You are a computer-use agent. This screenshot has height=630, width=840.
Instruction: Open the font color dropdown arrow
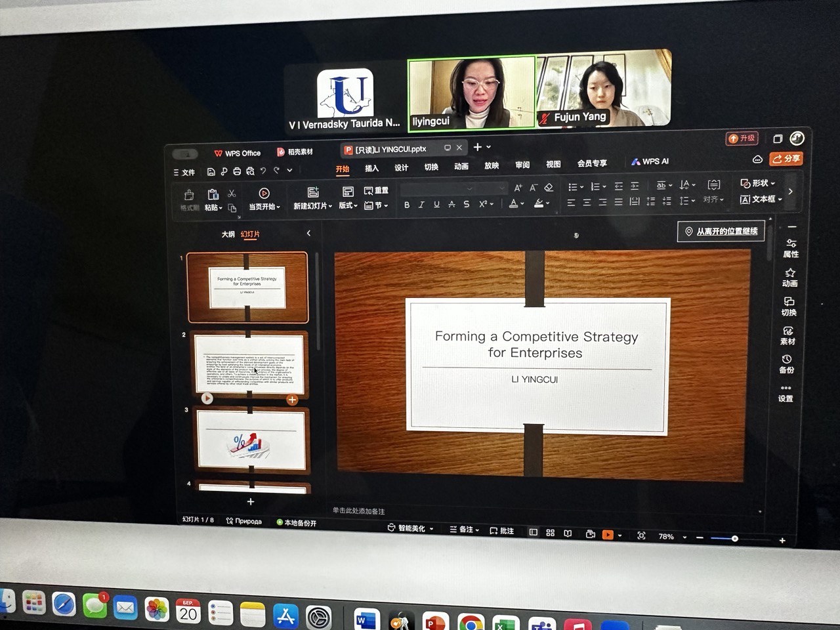(522, 204)
